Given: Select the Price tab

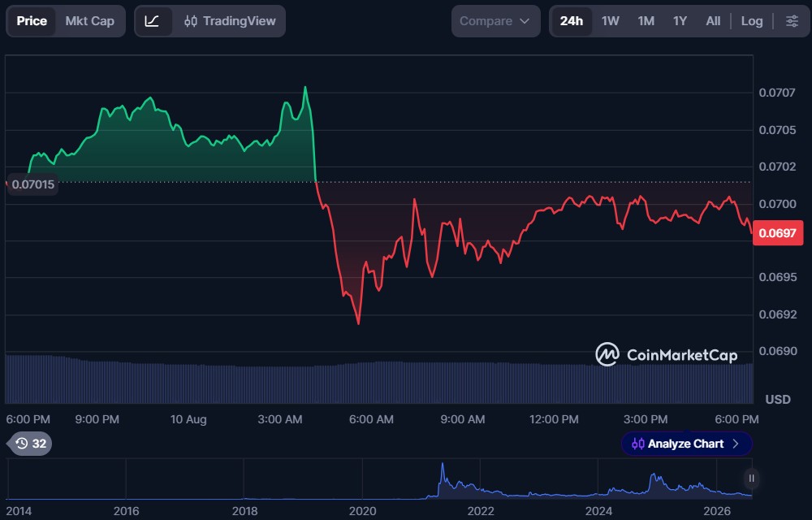Looking at the screenshot, I should click(32, 21).
